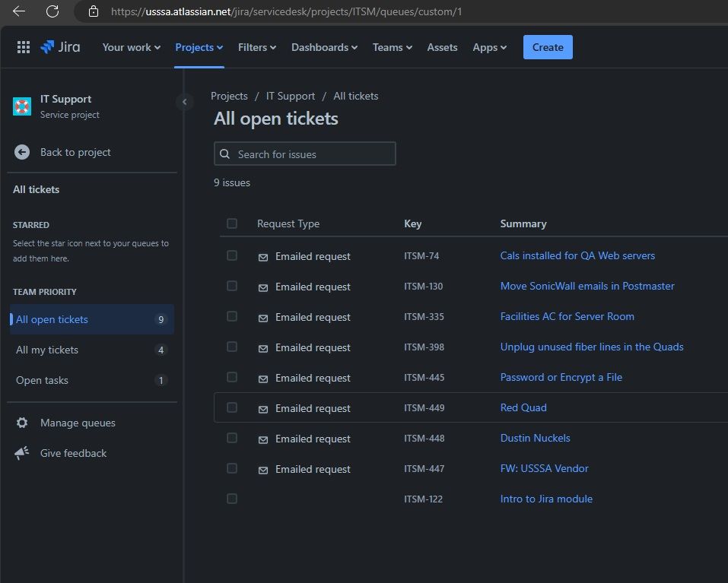
Task: Sort by the Request Type column header
Action: pos(288,223)
